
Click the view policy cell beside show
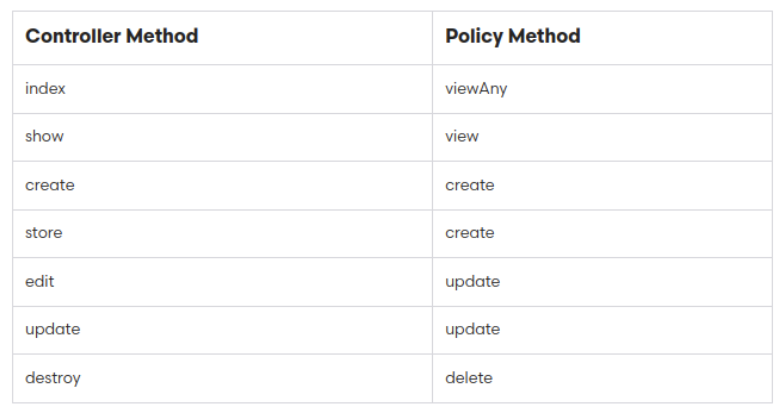(x=602, y=137)
